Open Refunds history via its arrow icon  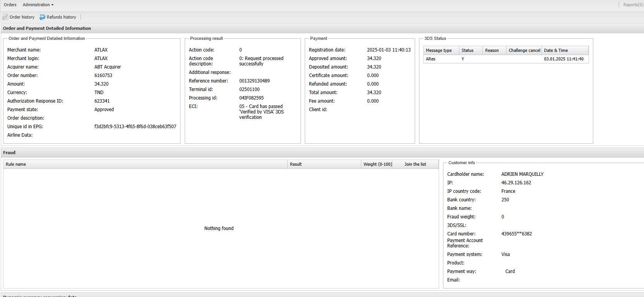(42, 17)
